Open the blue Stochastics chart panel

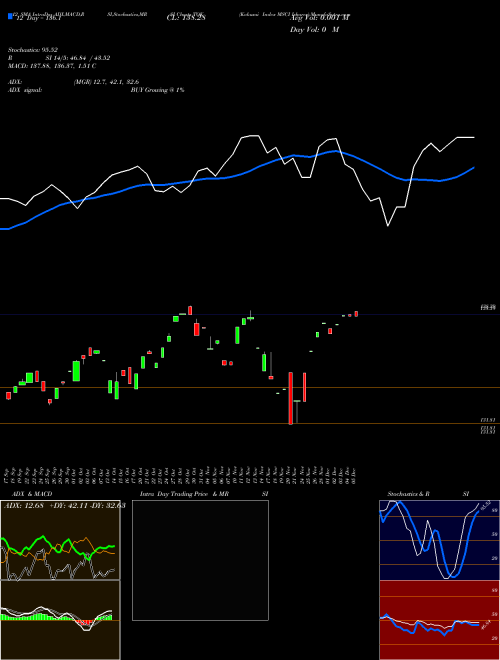(439, 540)
